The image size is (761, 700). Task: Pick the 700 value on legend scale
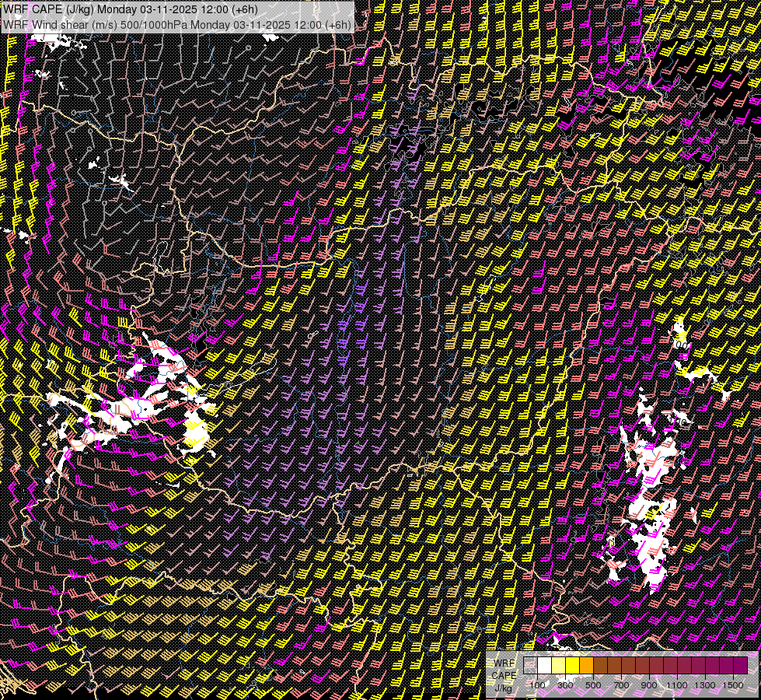point(621,684)
